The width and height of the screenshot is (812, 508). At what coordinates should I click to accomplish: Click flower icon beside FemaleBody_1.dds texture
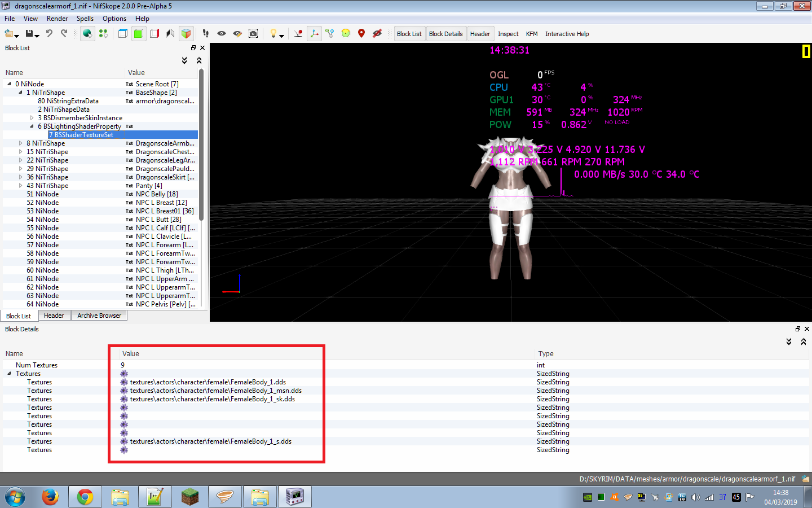[x=124, y=382]
